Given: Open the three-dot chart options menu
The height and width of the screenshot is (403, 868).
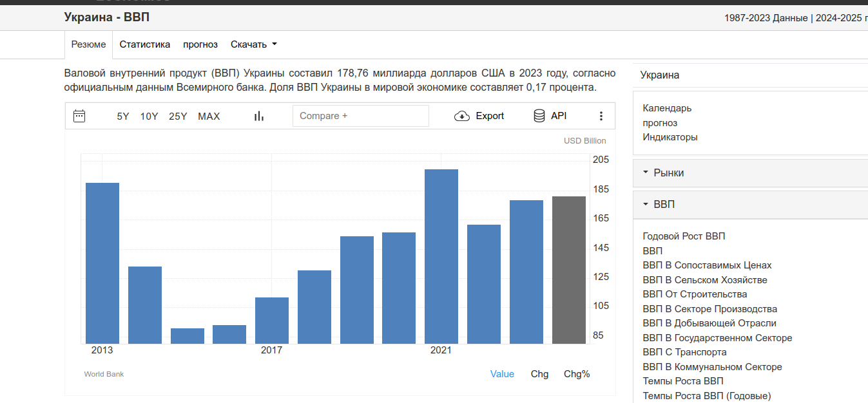Looking at the screenshot, I should [x=601, y=116].
